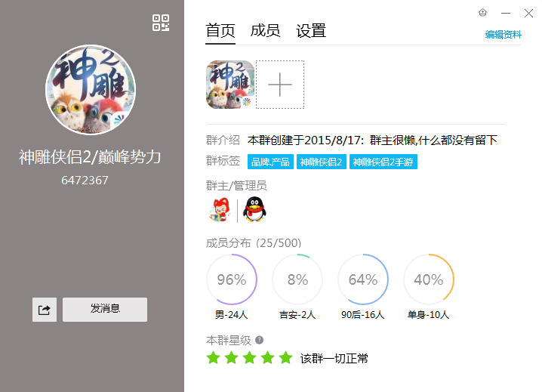Click the 成员分布 (25/500) heading
This screenshot has width=542, height=392.
pyautogui.click(x=254, y=243)
